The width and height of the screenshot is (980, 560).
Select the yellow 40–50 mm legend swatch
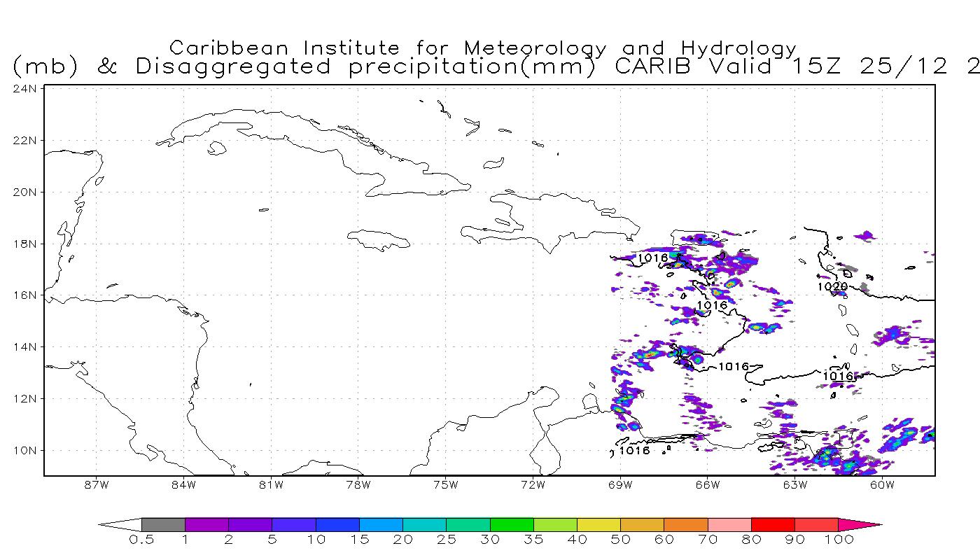(598, 524)
